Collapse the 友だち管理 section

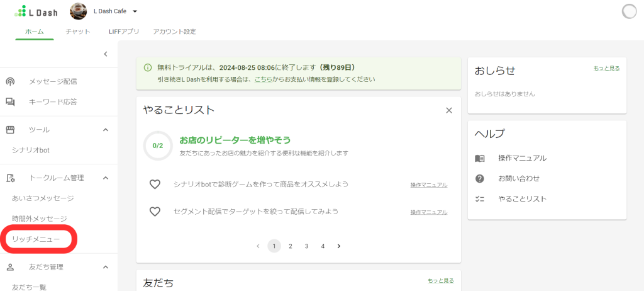[106, 267]
